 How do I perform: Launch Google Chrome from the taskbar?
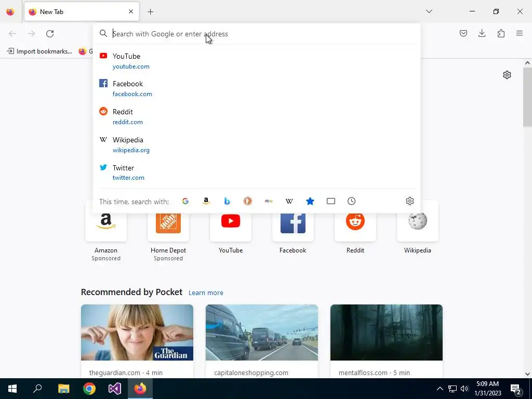click(89, 389)
